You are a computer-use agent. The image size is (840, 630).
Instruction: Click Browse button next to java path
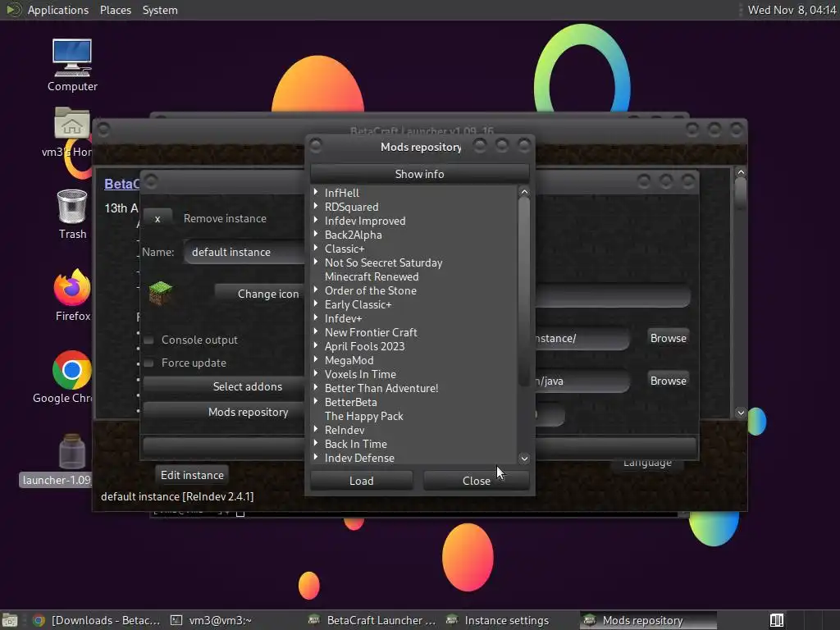[668, 381]
